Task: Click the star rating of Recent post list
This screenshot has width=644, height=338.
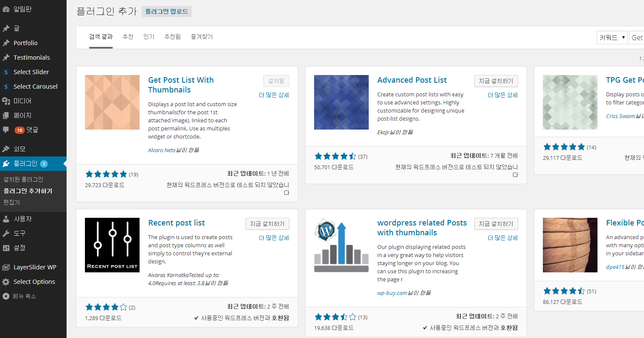Action: (106, 307)
